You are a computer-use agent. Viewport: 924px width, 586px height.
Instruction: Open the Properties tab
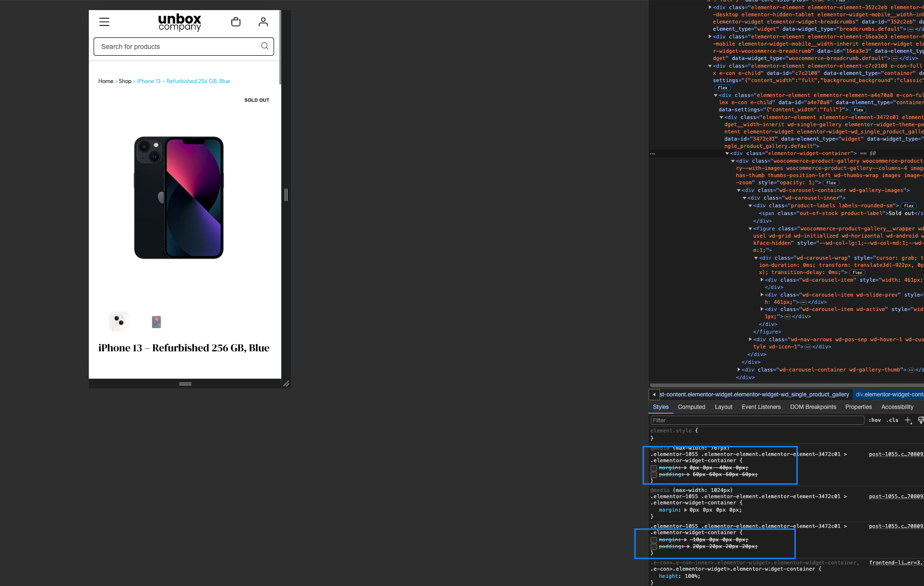(x=858, y=407)
